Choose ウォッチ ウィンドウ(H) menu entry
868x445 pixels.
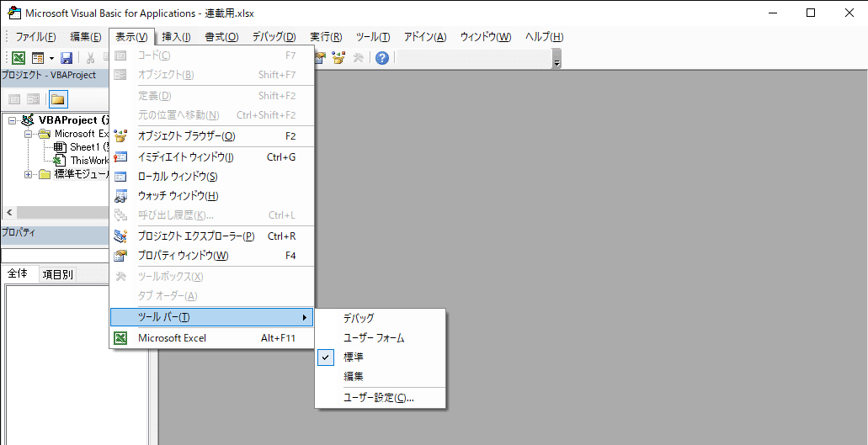pyautogui.click(x=212, y=196)
